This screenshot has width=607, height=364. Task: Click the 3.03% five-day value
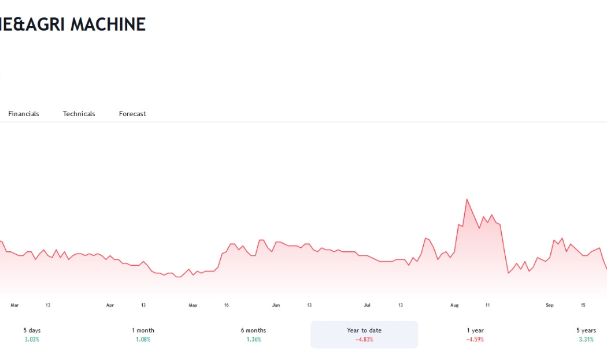coord(32,340)
